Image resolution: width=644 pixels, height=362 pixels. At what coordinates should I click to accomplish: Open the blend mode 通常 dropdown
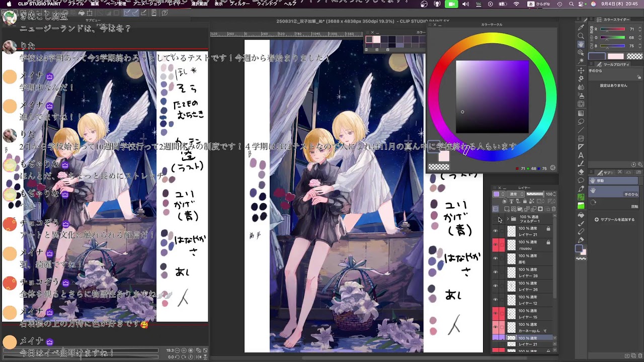516,194
